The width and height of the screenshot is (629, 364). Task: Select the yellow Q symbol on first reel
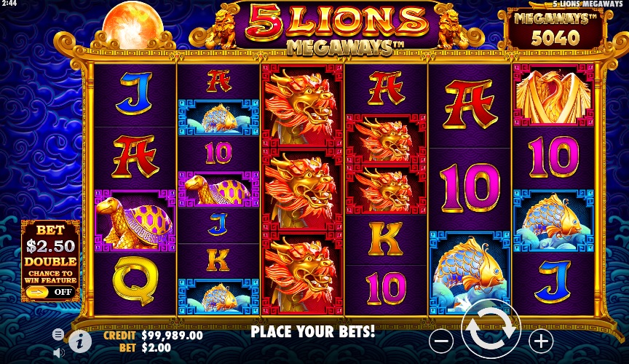(x=135, y=283)
